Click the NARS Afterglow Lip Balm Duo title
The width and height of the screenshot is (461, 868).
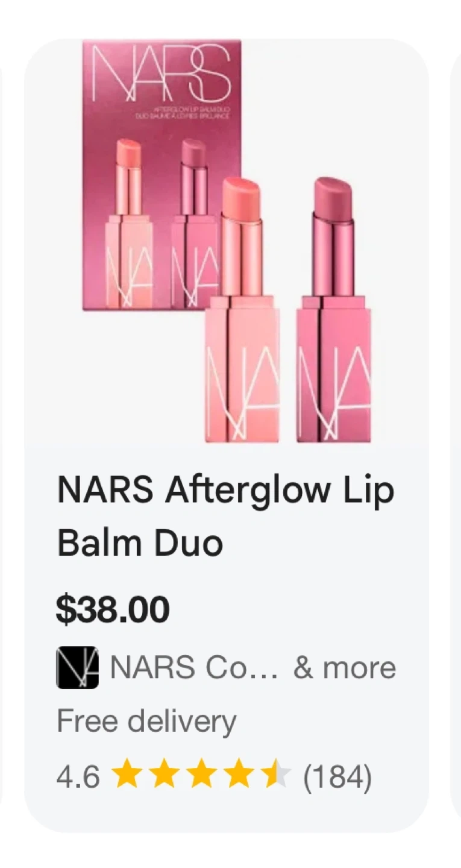pos(225,516)
